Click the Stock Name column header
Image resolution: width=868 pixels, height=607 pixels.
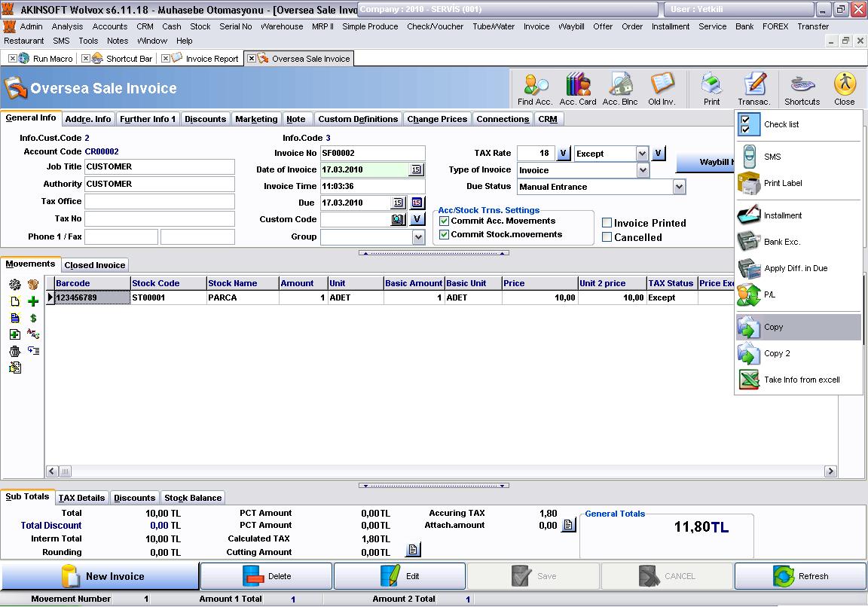pos(243,283)
